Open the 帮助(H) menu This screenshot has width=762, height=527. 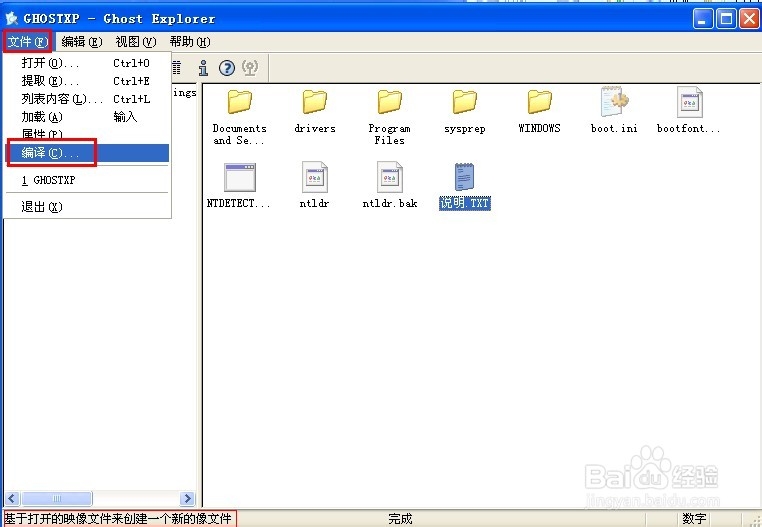[190, 42]
